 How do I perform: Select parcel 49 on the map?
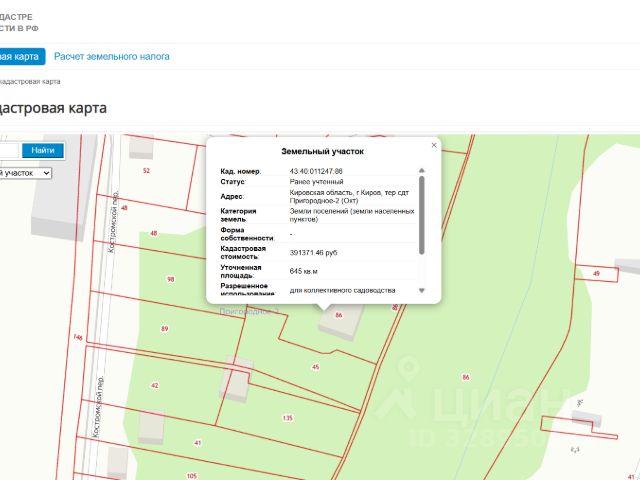click(596, 273)
